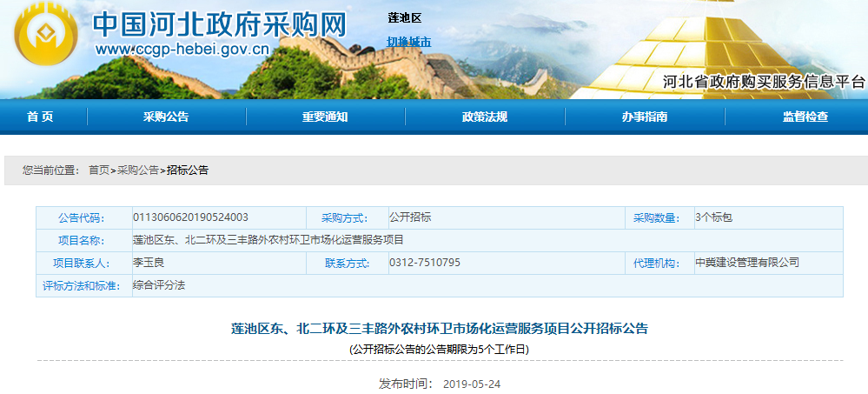The image size is (868, 394).
Task: Click 招标公告 in the breadcrumb path
Action: coord(188,170)
